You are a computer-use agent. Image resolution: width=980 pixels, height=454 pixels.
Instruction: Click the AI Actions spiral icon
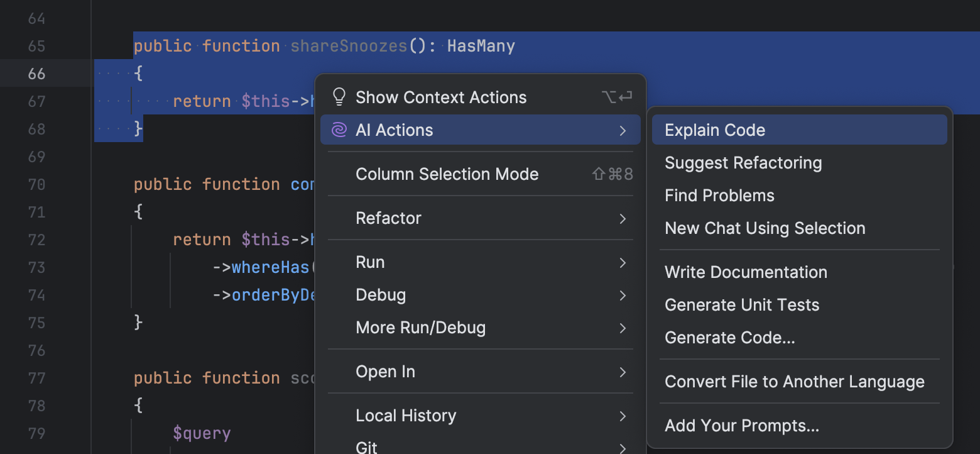339,130
